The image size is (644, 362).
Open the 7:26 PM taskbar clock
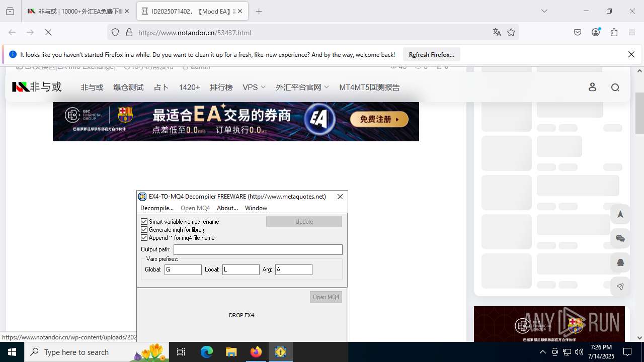coord(602,352)
